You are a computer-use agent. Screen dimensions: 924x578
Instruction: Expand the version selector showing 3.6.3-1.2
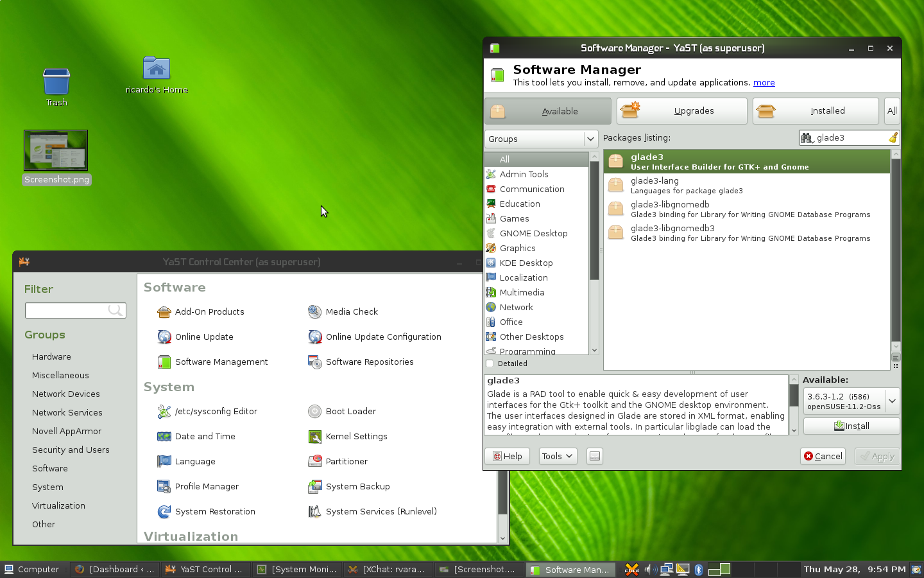pyautogui.click(x=892, y=401)
